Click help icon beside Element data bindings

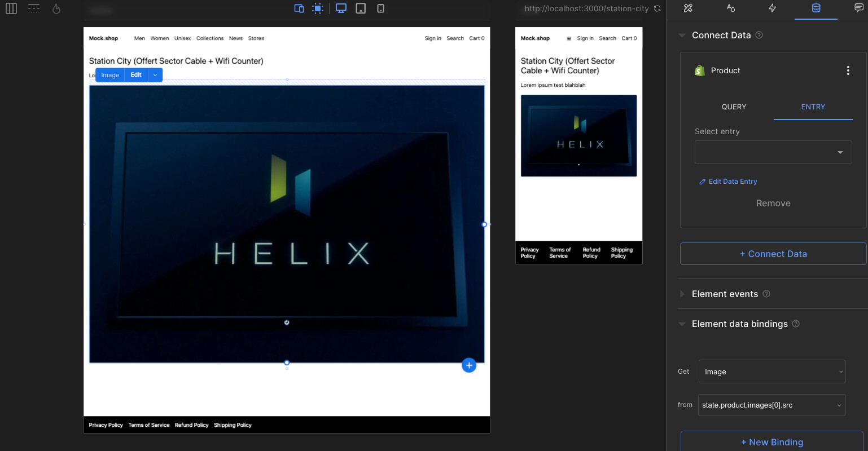pyautogui.click(x=796, y=324)
